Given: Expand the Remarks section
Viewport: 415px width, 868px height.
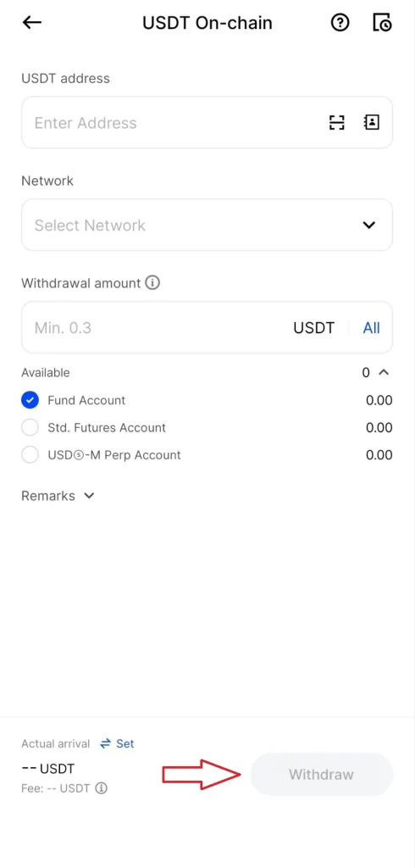Looking at the screenshot, I should (58, 495).
